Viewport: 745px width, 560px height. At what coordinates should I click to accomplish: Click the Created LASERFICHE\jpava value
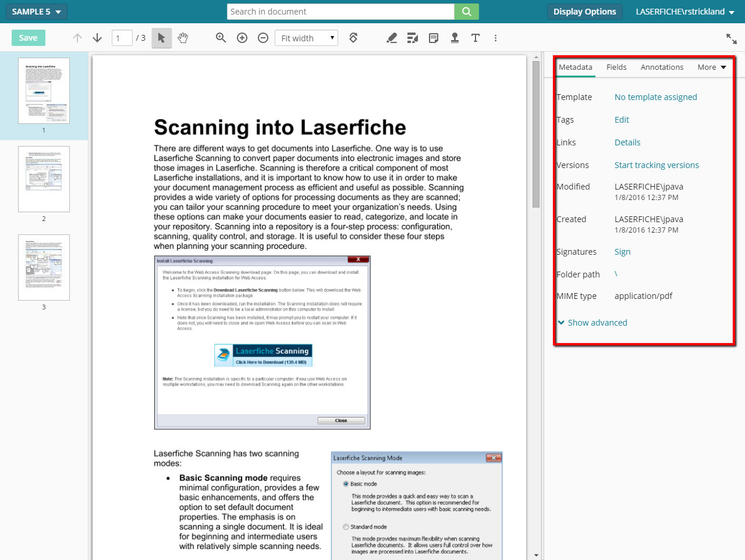(x=649, y=219)
